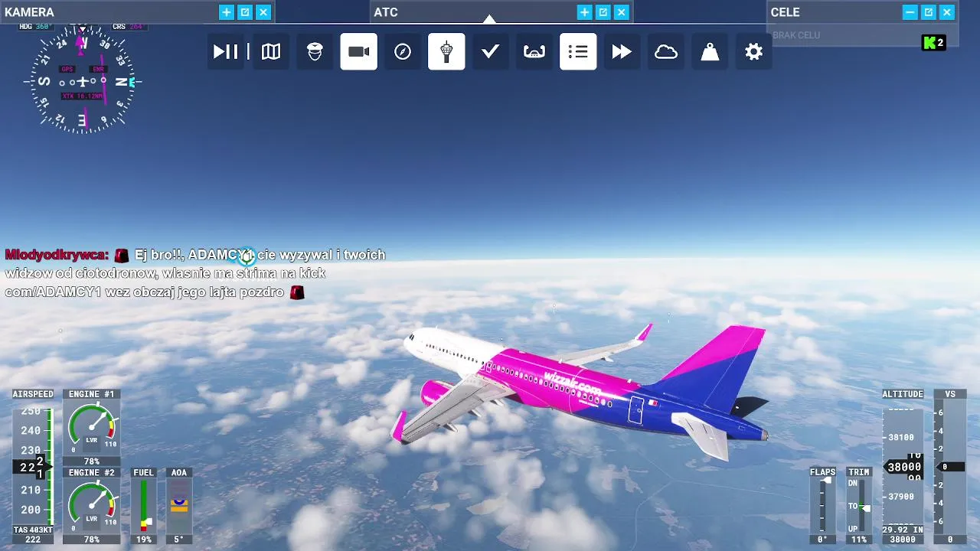This screenshot has width=980, height=551.
Task: Click the flaps position indicator
Action: point(823,506)
